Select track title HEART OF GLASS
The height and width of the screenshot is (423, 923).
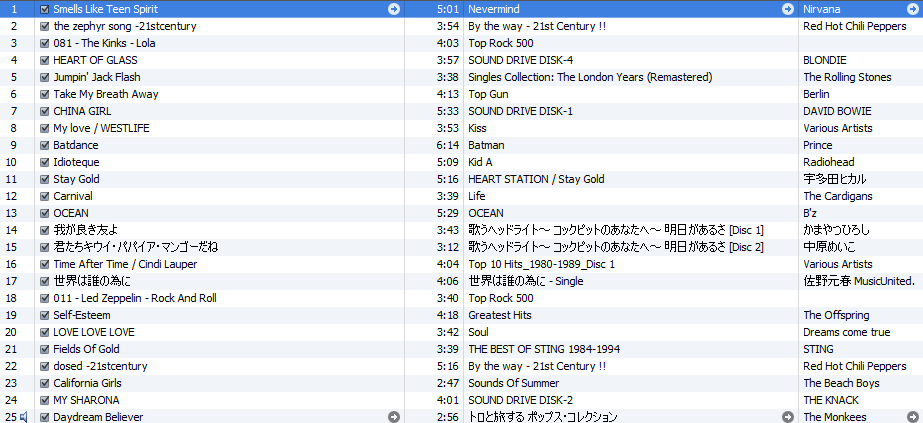(x=95, y=60)
